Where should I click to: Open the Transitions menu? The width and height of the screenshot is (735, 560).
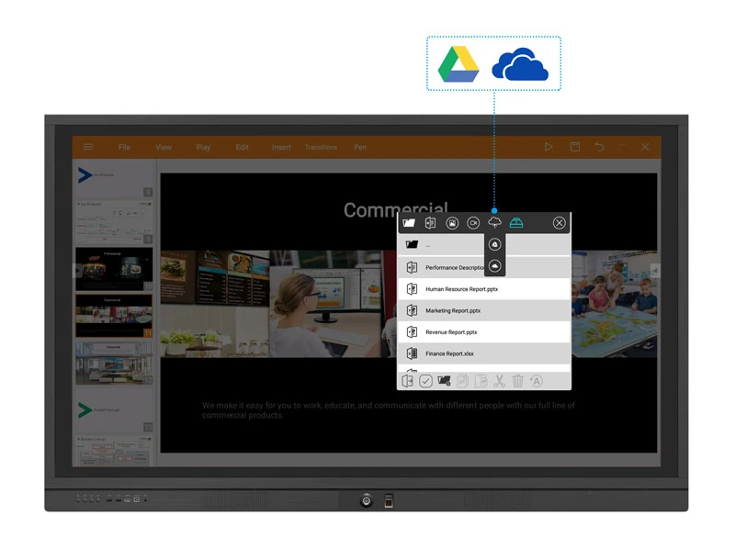click(x=321, y=147)
